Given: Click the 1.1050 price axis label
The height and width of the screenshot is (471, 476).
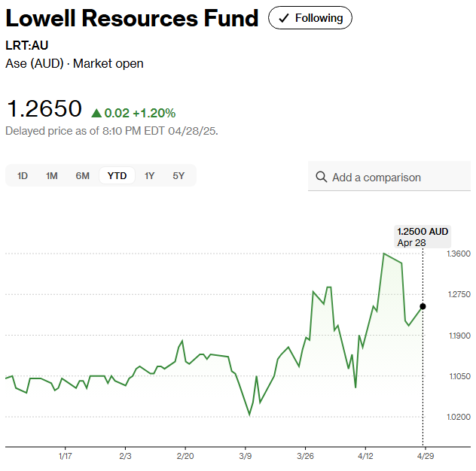Looking at the screenshot, I should [459, 376].
